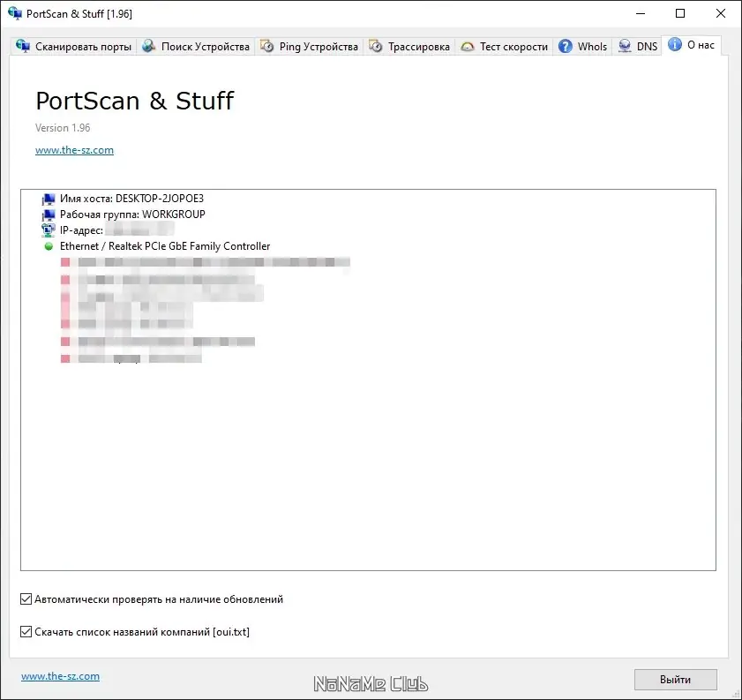Click the Выйти button
This screenshot has width=742, height=700.
pos(675,680)
